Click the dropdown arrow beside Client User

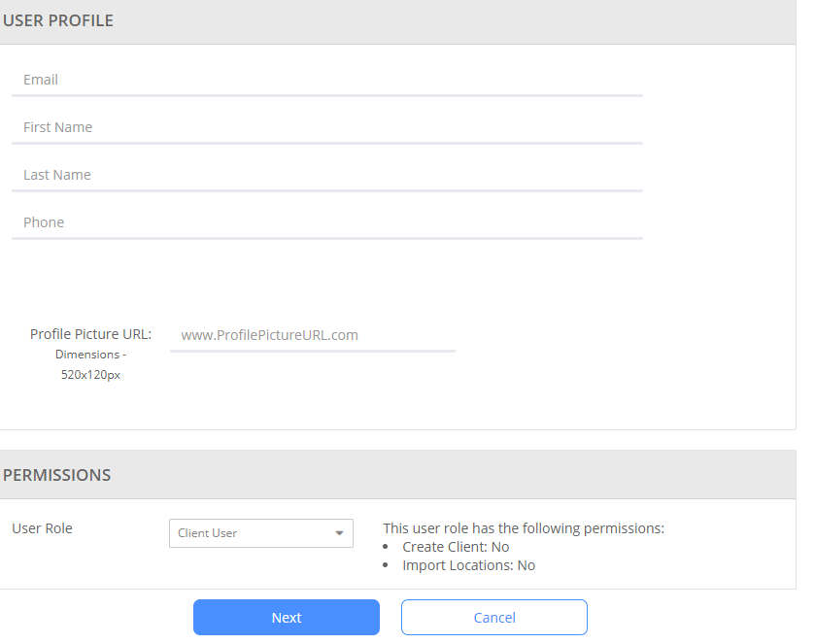pyautogui.click(x=339, y=533)
